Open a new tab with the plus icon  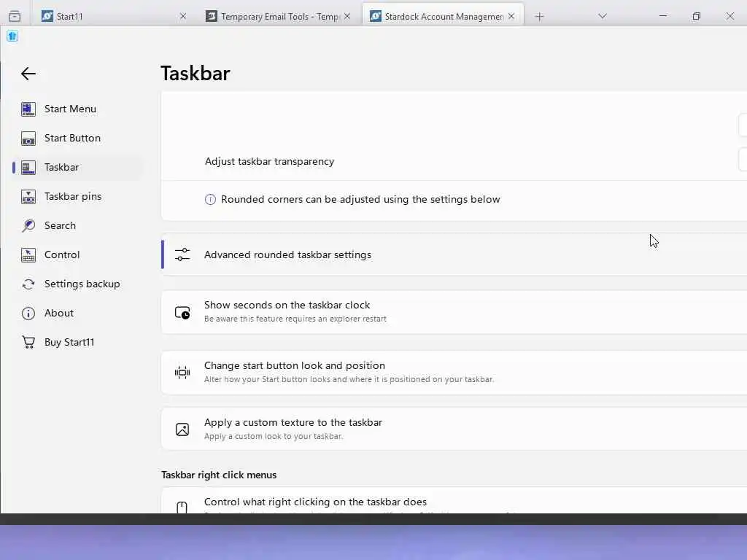539,17
